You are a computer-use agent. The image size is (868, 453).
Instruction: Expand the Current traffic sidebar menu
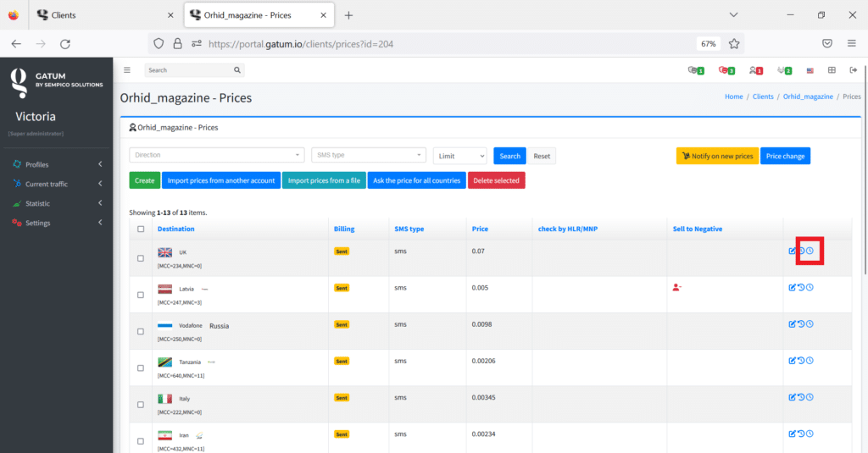tap(57, 184)
